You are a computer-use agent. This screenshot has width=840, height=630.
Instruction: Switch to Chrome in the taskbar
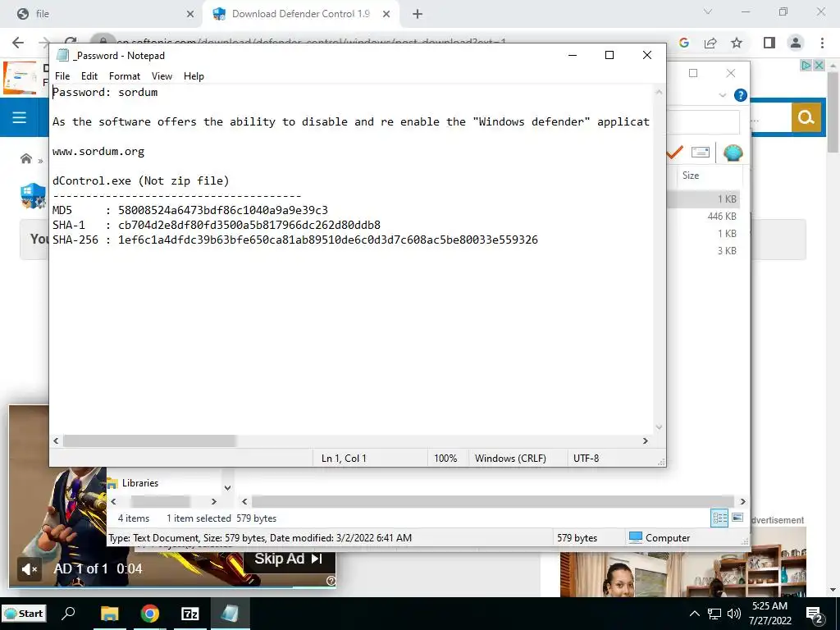click(150, 614)
